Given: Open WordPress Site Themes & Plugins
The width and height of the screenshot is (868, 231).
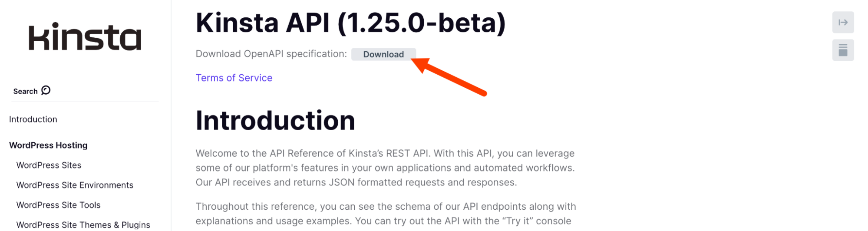Looking at the screenshot, I should [83, 225].
